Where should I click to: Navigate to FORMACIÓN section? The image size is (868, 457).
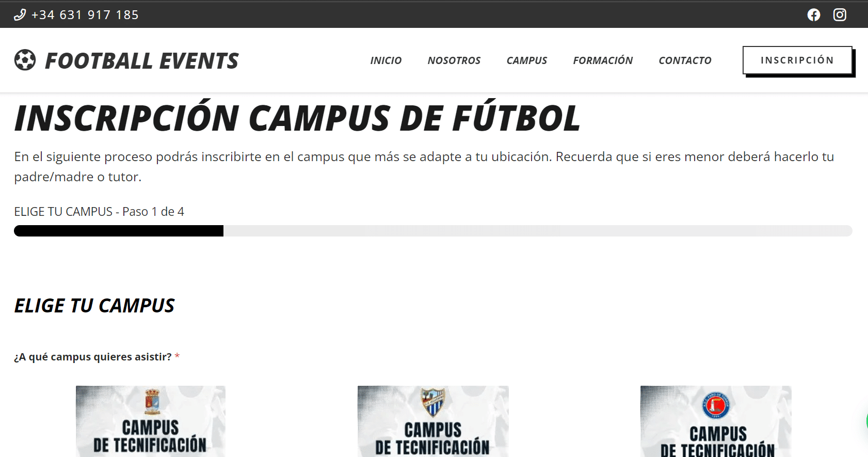click(603, 60)
